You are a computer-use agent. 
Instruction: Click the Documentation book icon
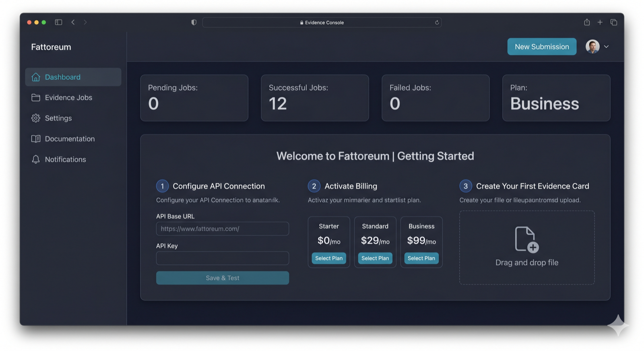(x=36, y=139)
